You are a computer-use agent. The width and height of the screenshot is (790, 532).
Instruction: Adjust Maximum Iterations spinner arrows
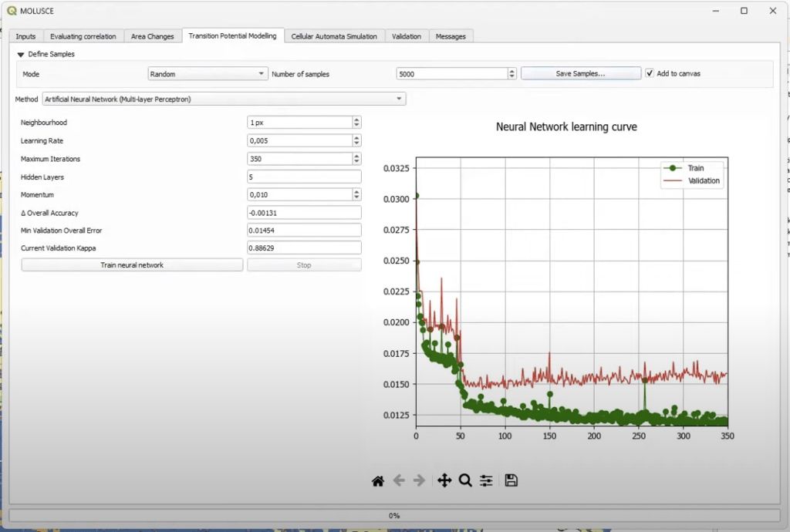pos(356,159)
